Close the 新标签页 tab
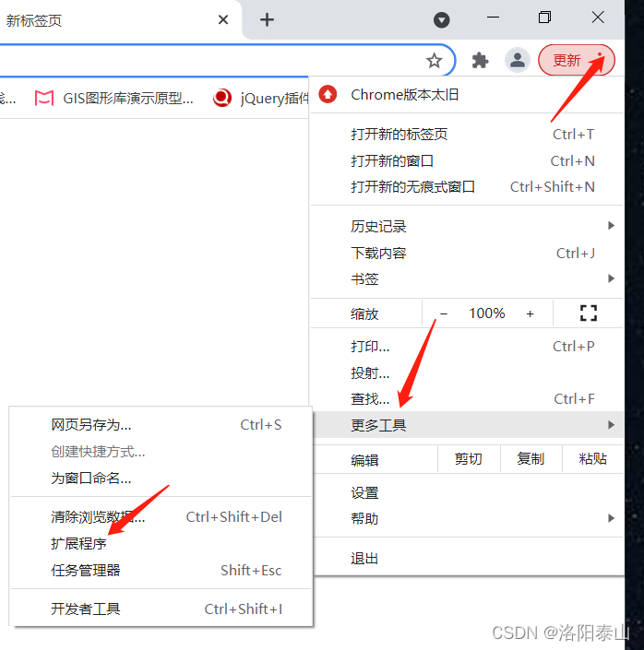The image size is (644, 650). [223, 19]
